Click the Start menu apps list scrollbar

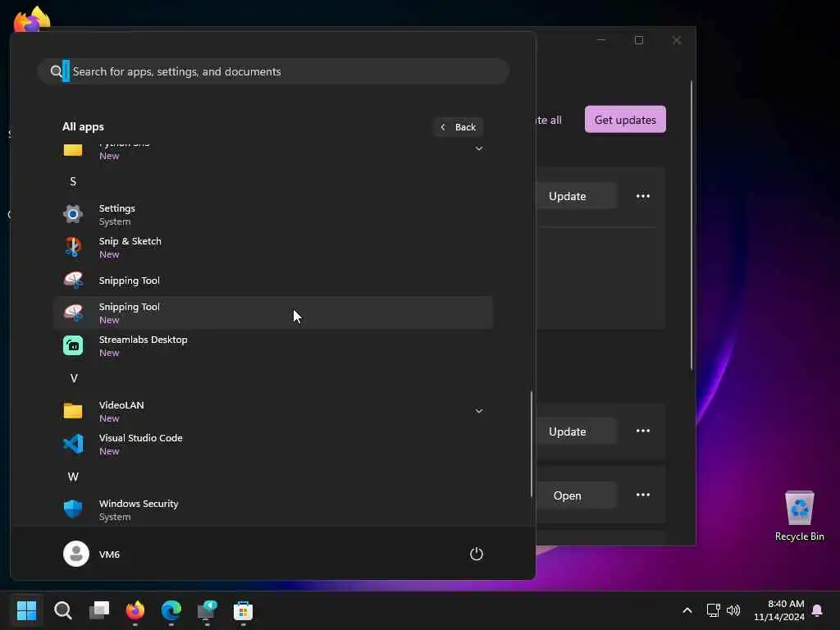coord(532,444)
